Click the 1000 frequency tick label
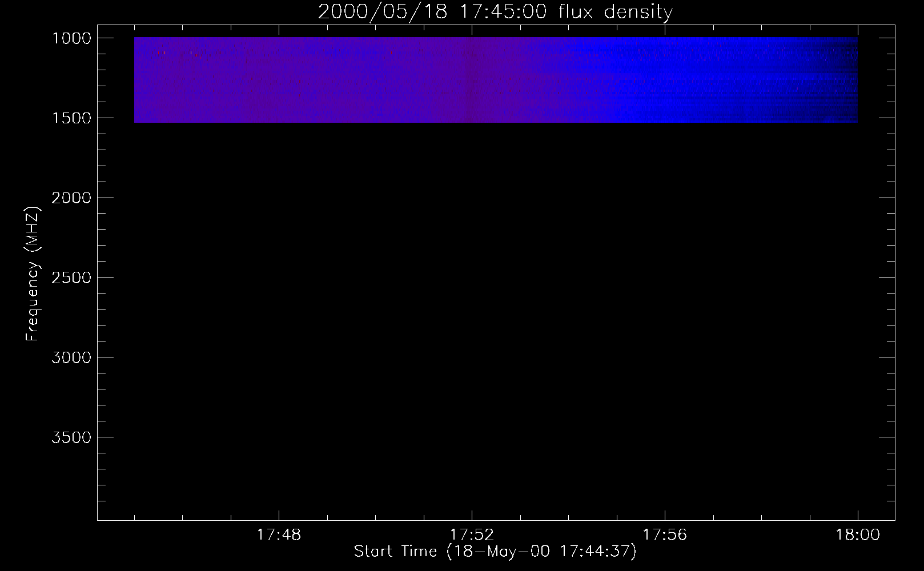 71,38
